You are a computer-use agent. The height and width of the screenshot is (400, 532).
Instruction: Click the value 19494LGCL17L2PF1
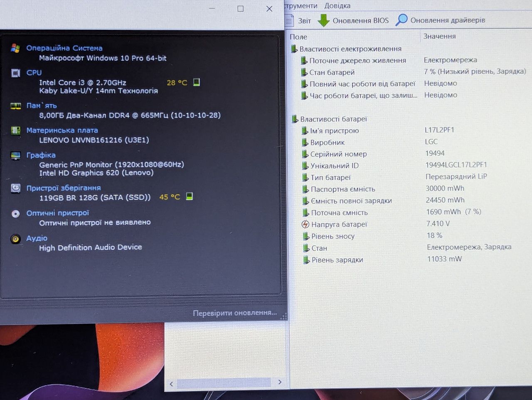click(x=456, y=165)
